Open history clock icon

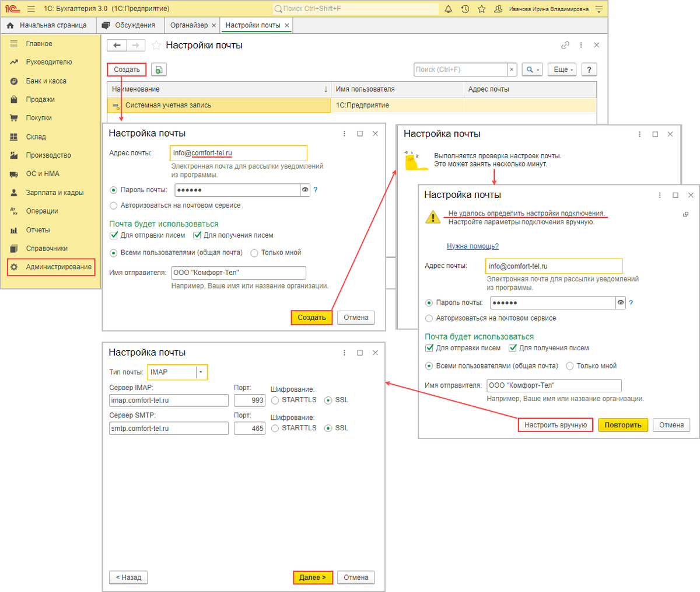point(465,9)
